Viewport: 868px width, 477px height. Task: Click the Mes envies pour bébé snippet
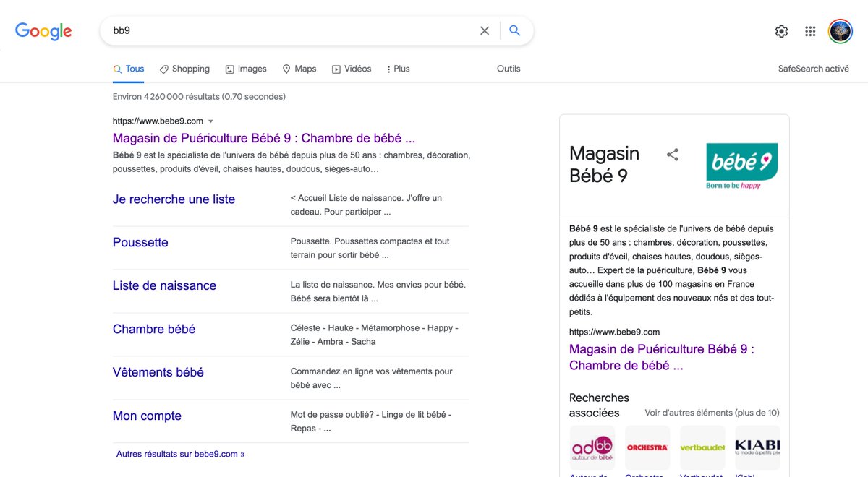click(378, 291)
